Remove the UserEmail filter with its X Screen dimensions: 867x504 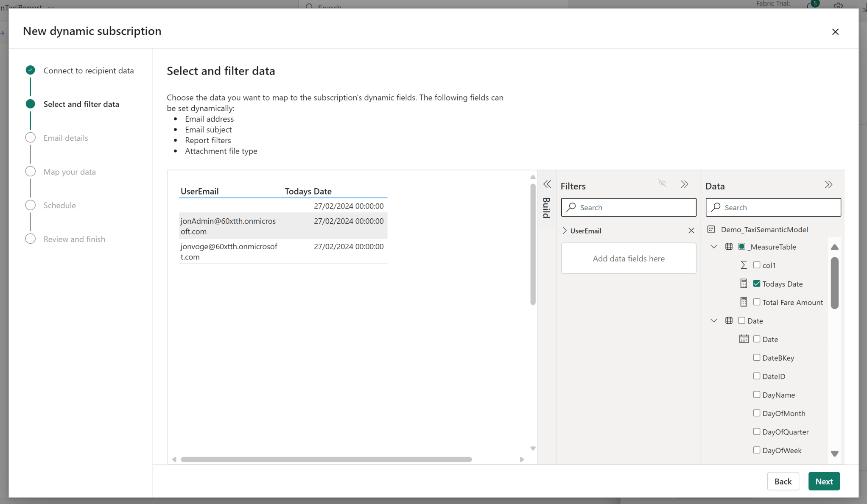[691, 230]
